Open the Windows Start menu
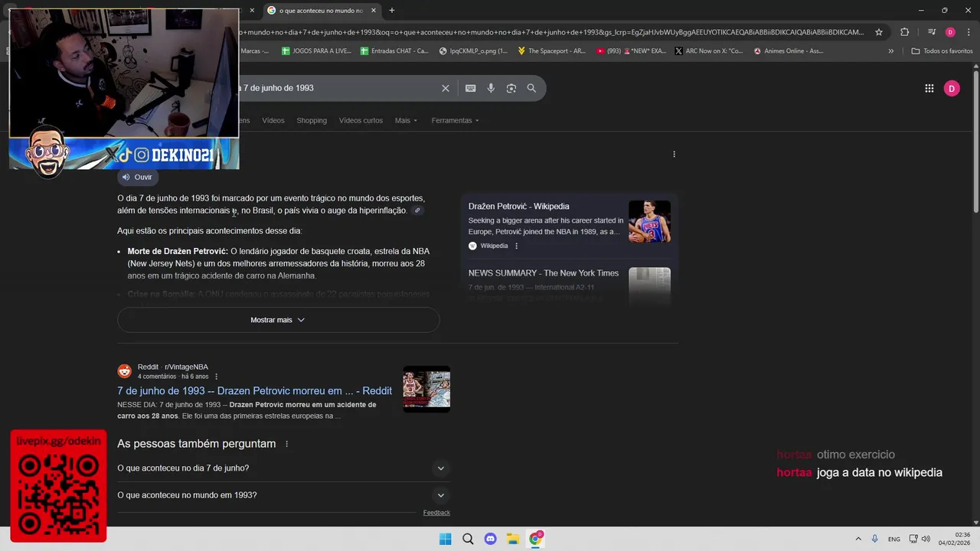980x551 pixels. (446, 539)
